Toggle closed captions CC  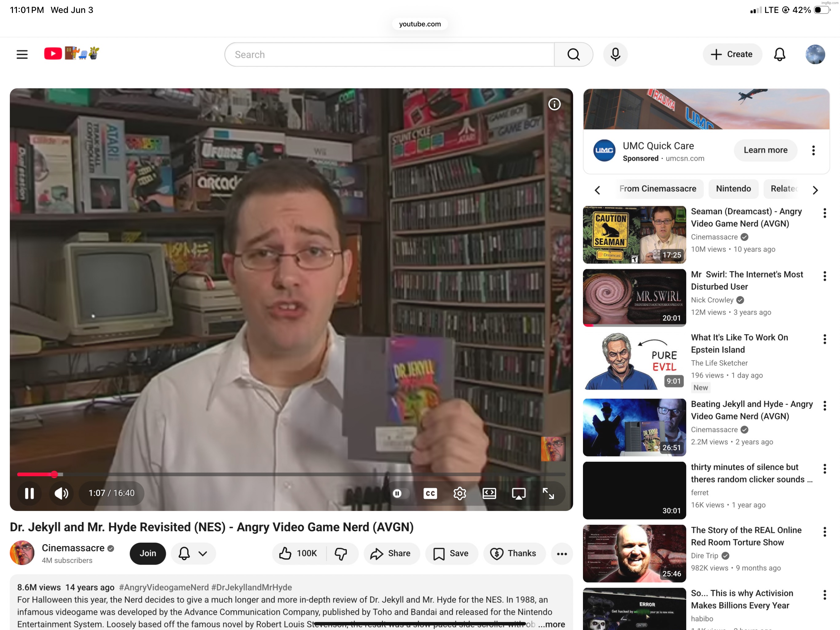click(430, 493)
